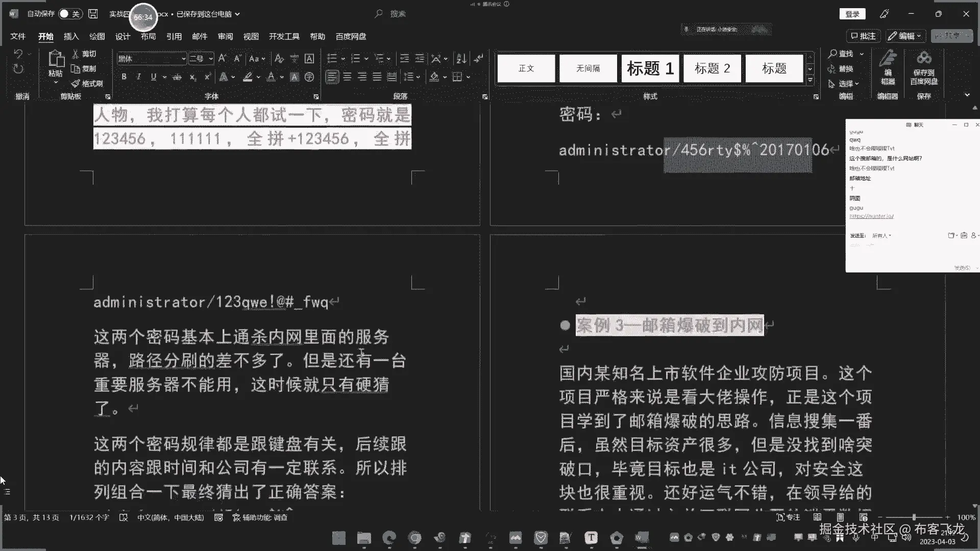Click the sort (A-Z) icon
Viewport: 980px width, 551px height.
(x=461, y=59)
